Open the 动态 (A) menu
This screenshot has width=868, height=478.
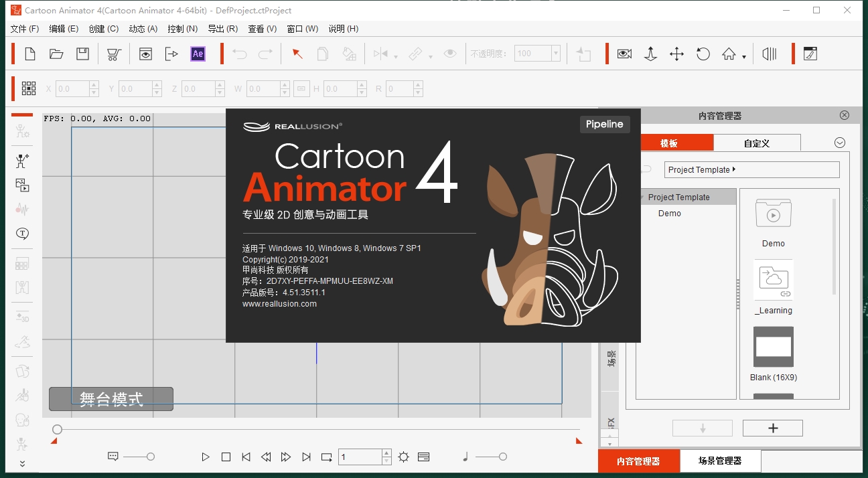point(143,29)
